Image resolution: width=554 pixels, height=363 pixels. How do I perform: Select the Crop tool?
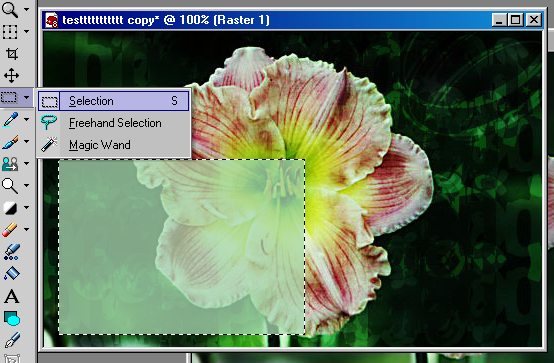pos(11,54)
